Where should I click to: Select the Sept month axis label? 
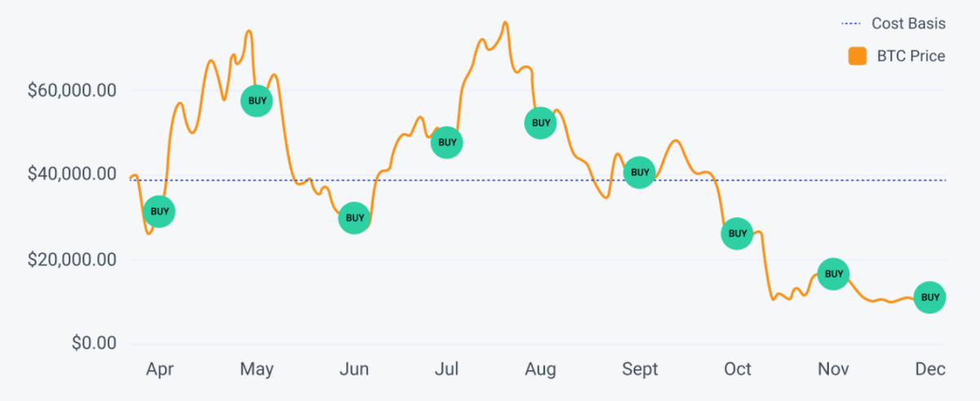(640, 370)
